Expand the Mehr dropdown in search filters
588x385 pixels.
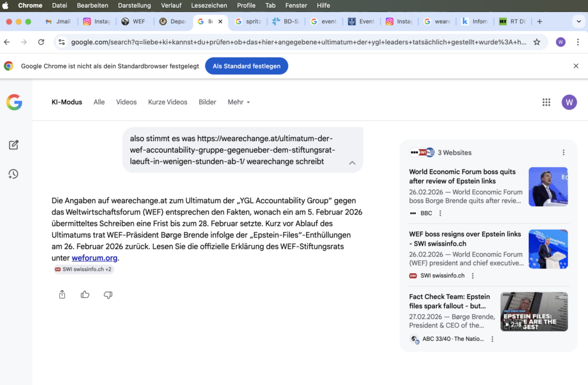pos(239,102)
